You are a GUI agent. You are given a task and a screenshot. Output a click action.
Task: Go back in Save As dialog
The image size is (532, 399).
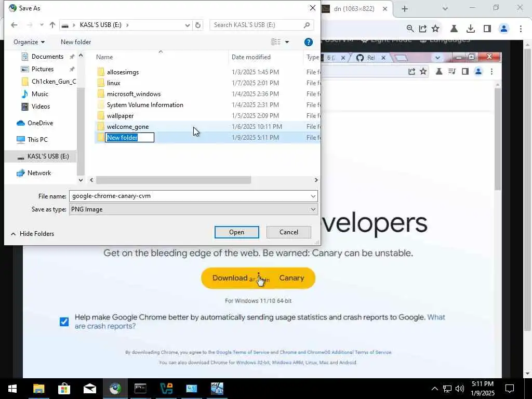click(14, 25)
